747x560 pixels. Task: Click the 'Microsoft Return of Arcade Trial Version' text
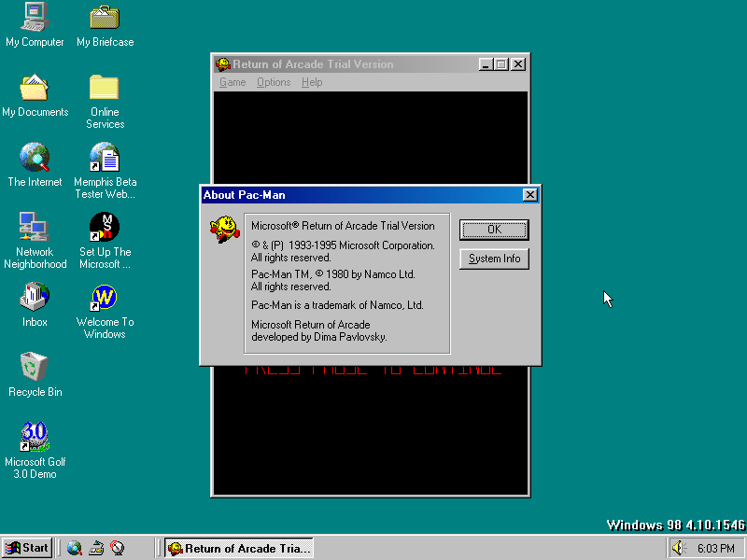click(343, 226)
